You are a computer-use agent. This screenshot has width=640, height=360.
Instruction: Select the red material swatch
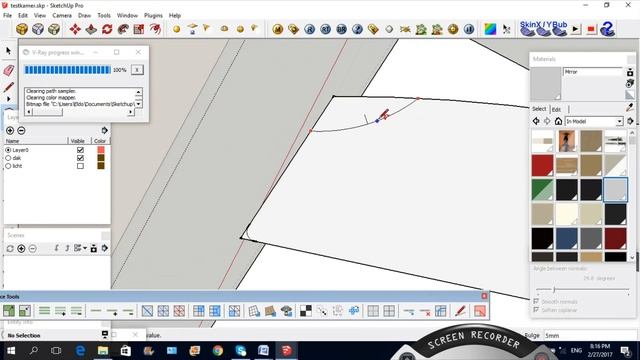pyautogui.click(x=542, y=165)
